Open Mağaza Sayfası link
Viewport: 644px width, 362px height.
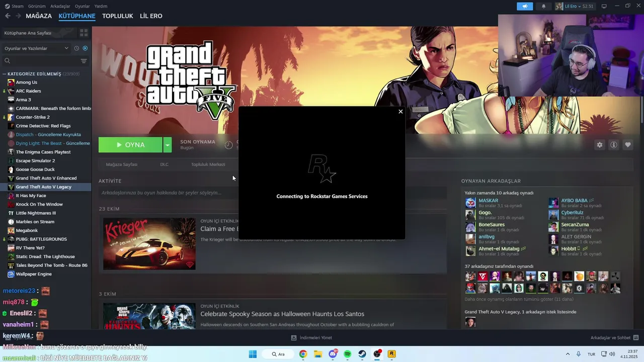point(121,164)
